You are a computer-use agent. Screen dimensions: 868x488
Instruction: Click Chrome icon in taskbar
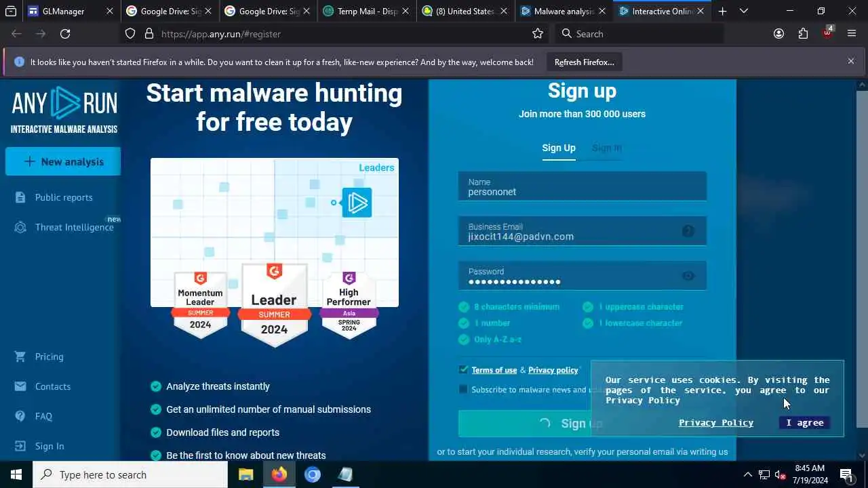[312, 474]
